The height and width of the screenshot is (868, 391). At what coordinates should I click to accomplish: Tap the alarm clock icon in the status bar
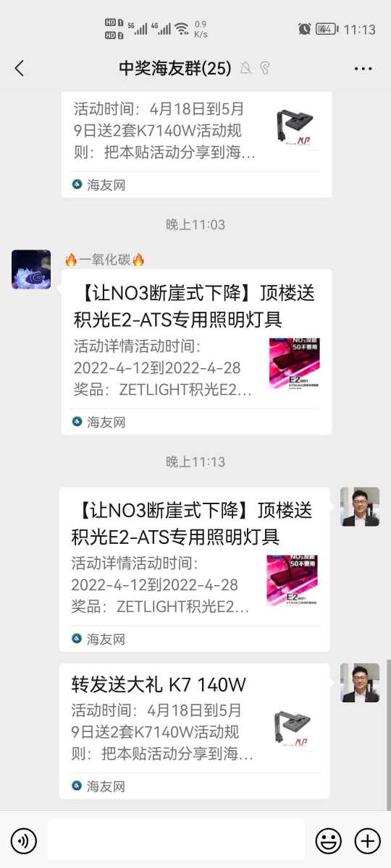click(x=304, y=29)
